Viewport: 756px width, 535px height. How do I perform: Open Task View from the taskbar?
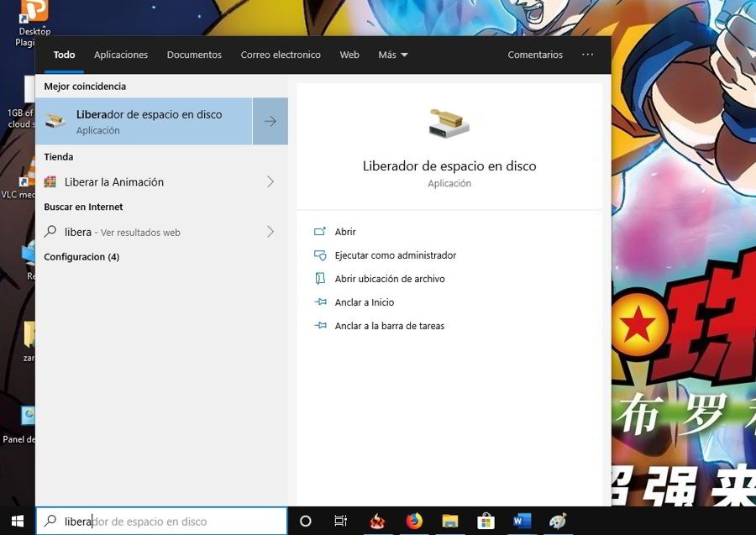click(340, 521)
